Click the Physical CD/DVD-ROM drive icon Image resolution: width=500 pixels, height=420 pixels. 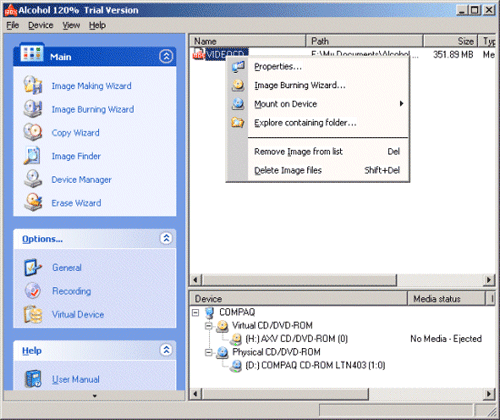(222, 352)
